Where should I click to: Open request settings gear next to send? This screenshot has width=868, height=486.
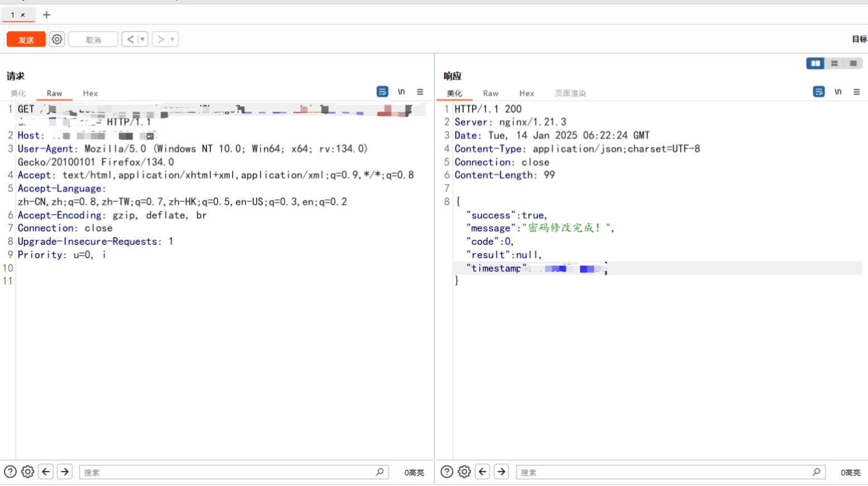pyautogui.click(x=57, y=39)
